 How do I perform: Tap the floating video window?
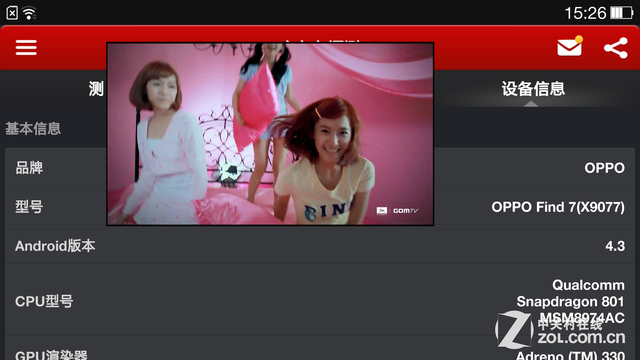270,134
